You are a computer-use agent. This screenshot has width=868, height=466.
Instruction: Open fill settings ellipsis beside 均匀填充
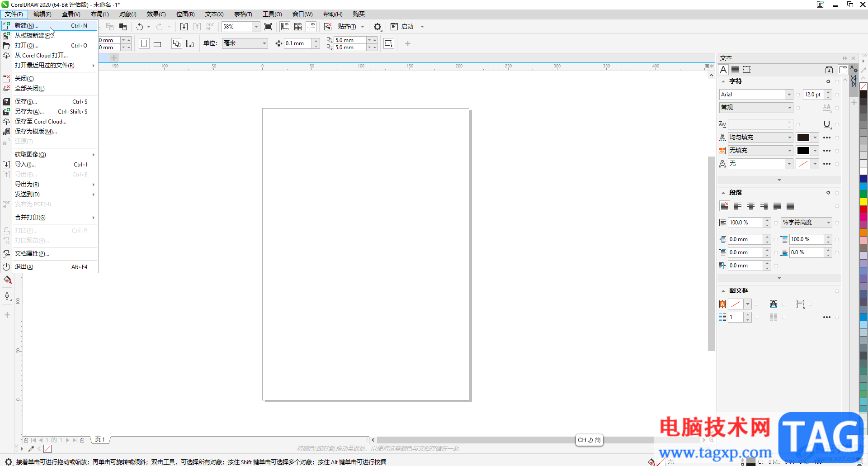827,138
